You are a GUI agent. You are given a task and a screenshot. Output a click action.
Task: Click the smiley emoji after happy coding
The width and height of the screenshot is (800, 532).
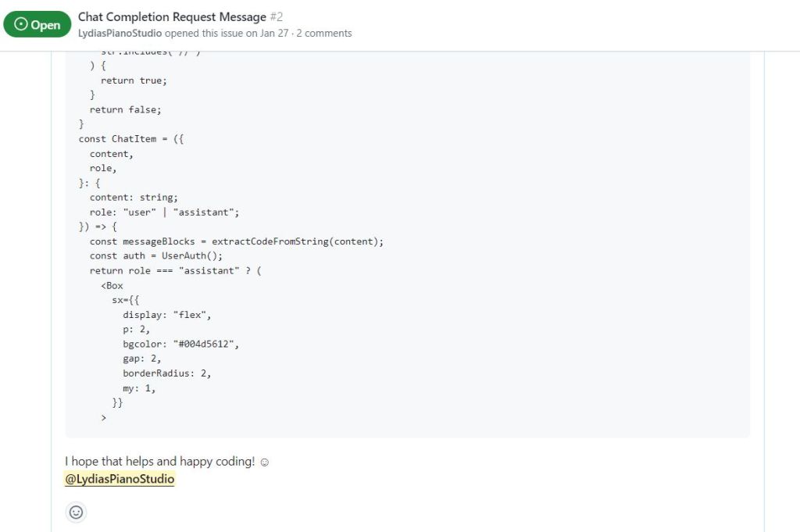click(x=264, y=462)
